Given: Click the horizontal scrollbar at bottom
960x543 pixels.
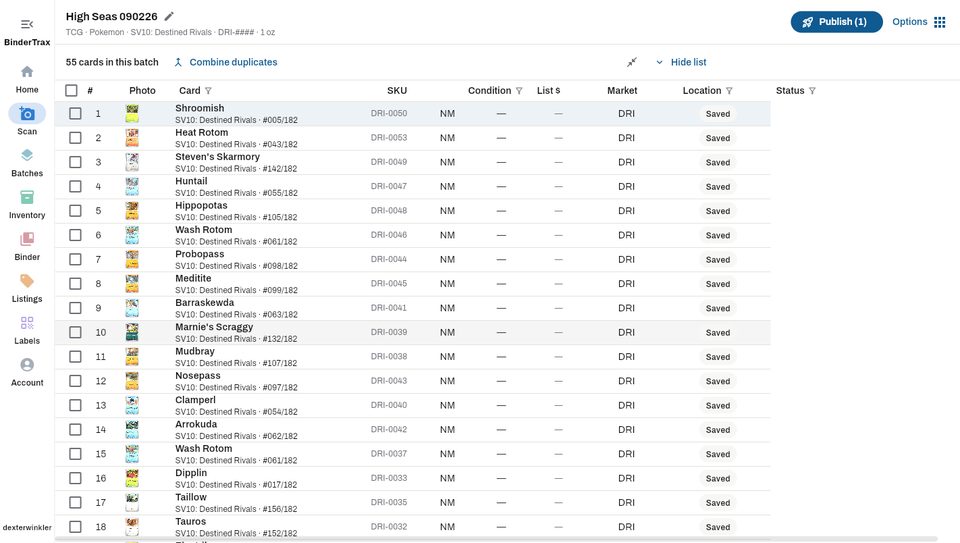Looking at the screenshot, I should (x=496, y=539).
